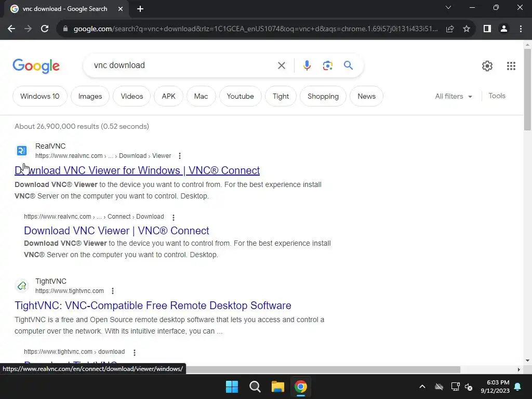Screen dimensions: 532x399
Task: Go back using the browser back arrow
Action: click(x=11, y=29)
